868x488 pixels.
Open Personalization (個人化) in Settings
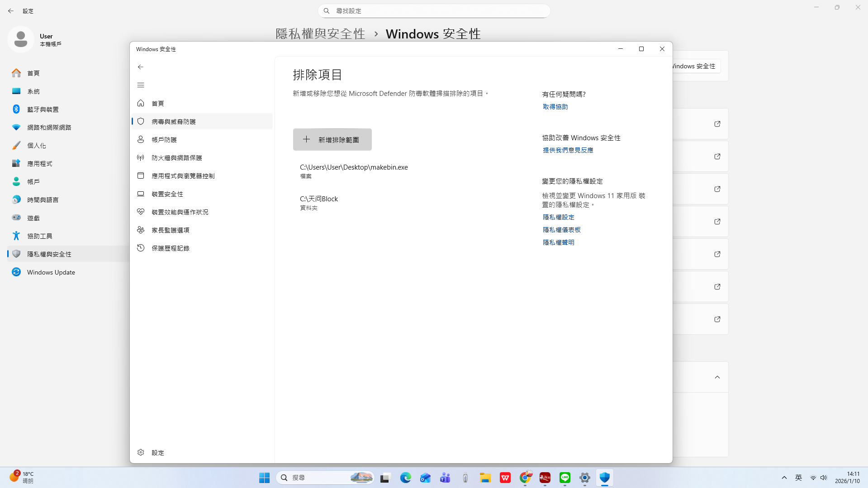pos(68,145)
